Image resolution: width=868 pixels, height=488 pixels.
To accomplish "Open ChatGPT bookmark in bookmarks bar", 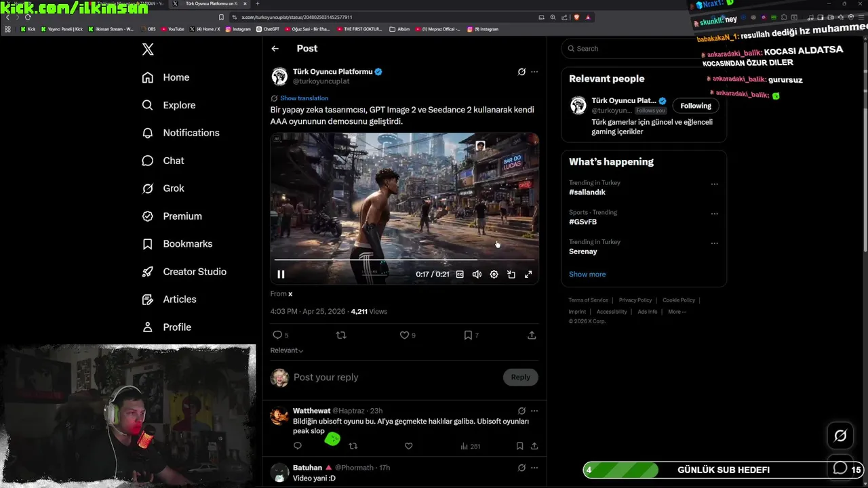I will (x=268, y=29).
